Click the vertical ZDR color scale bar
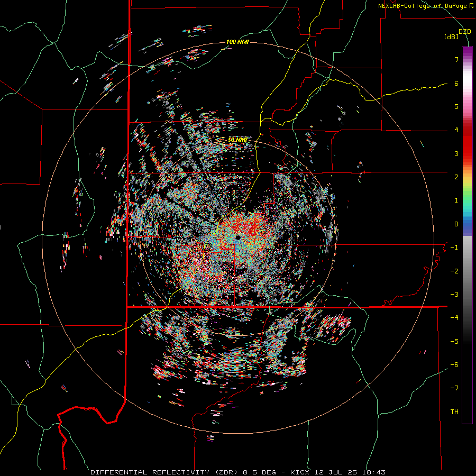This screenshot has height=476, width=476. click(467, 235)
